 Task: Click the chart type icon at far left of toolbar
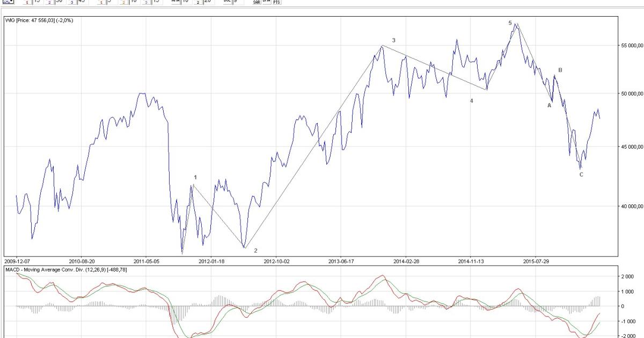[x=5, y=2]
